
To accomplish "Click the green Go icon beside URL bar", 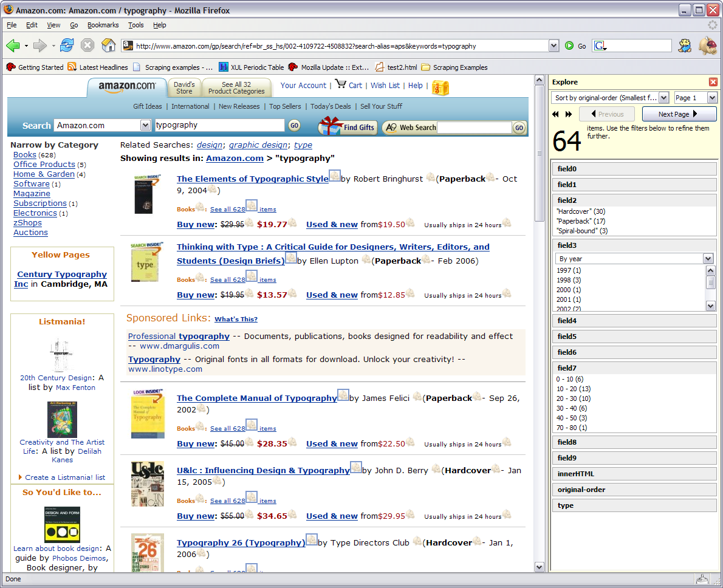I will click(569, 46).
